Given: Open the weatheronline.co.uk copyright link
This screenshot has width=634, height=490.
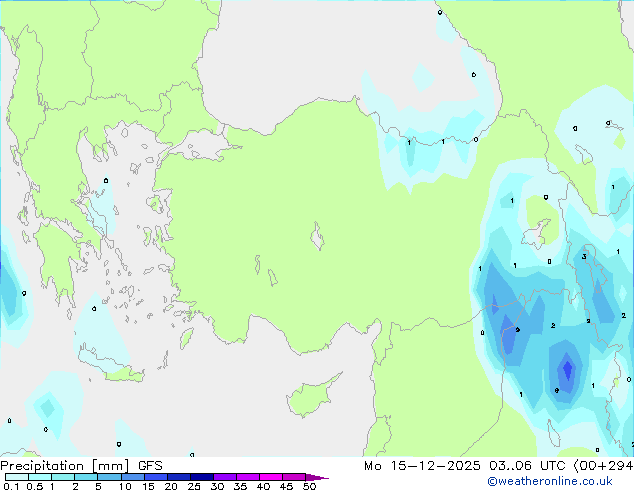Looking at the screenshot, I should (x=549, y=481).
